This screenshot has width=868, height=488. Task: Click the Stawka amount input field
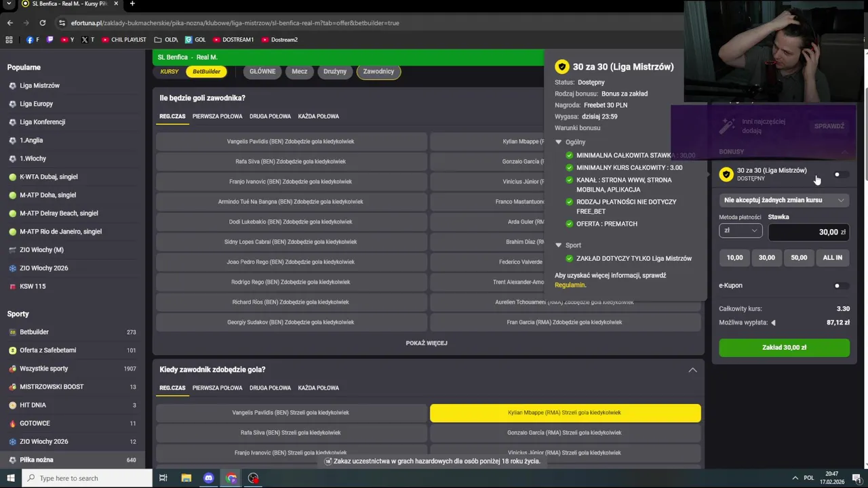pos(809,232)
